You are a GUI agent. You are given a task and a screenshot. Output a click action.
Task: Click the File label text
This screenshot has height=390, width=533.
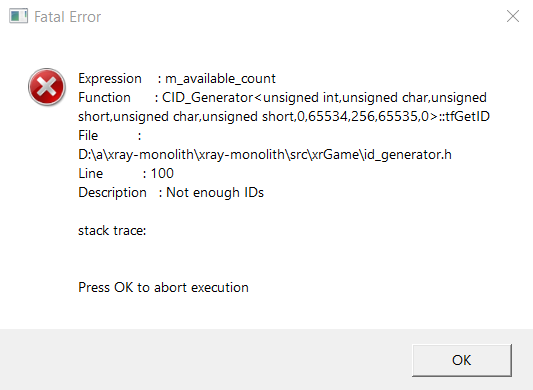point(88,136)
